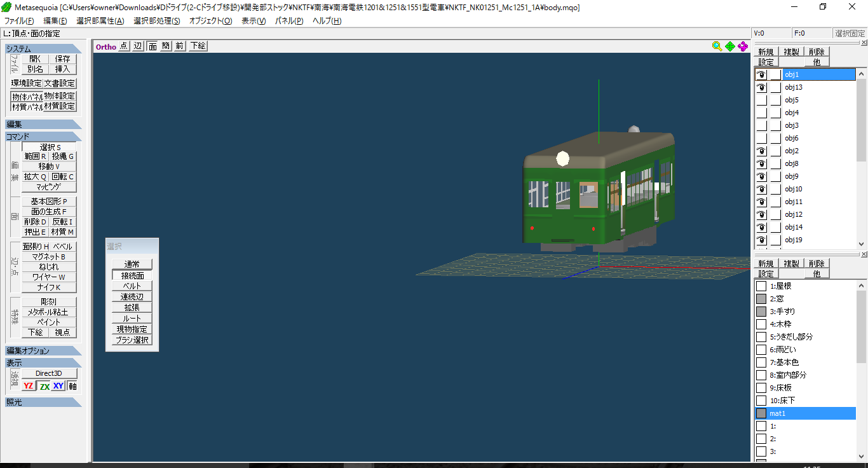Collapse the 表示 panel header
Viewport: 868px width, 468px height.
pyautogui.click(x=43, y=362)
